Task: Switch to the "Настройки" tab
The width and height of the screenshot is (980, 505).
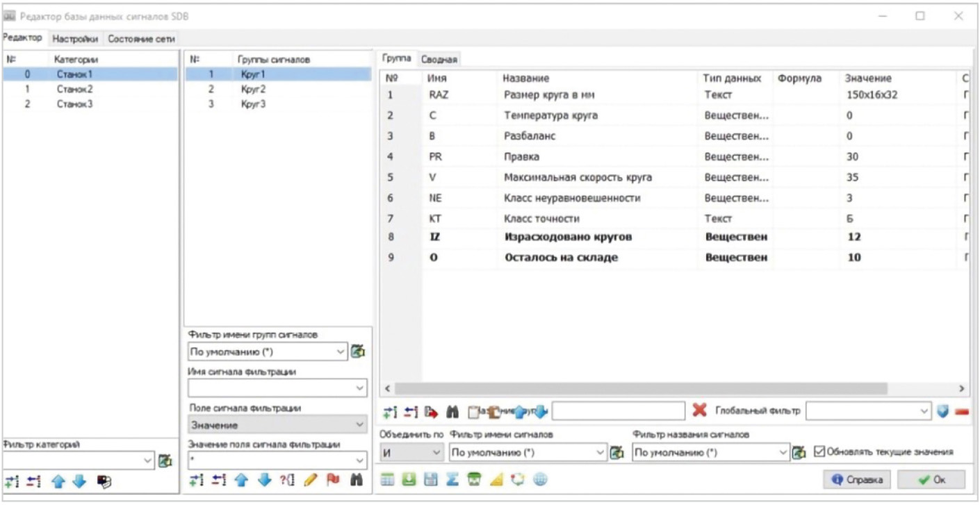Action: pyautogui.click(x=75, y=39)
